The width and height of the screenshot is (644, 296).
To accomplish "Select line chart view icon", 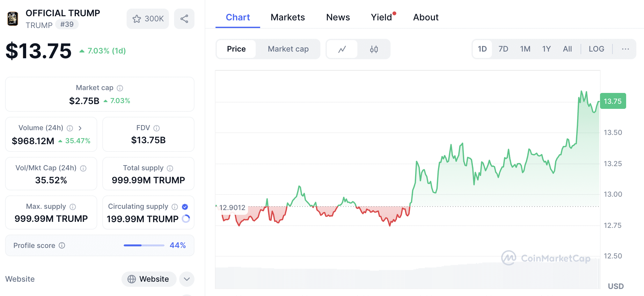I will point(342,49).
